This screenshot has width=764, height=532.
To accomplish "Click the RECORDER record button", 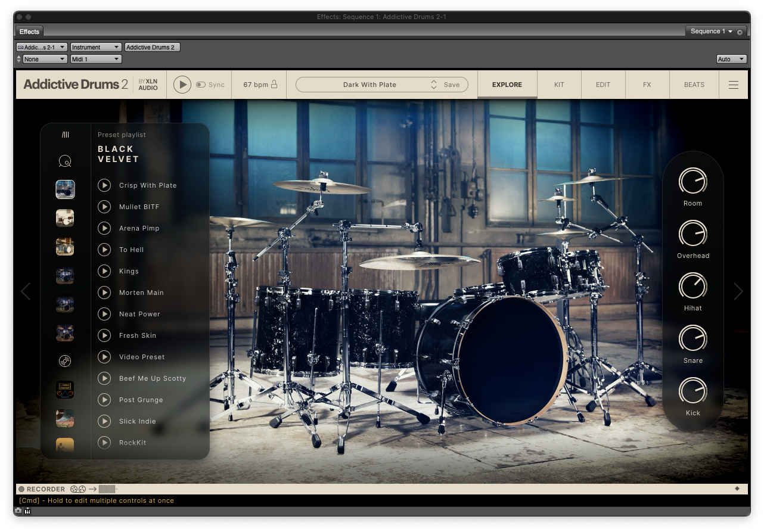I will 21,489.
